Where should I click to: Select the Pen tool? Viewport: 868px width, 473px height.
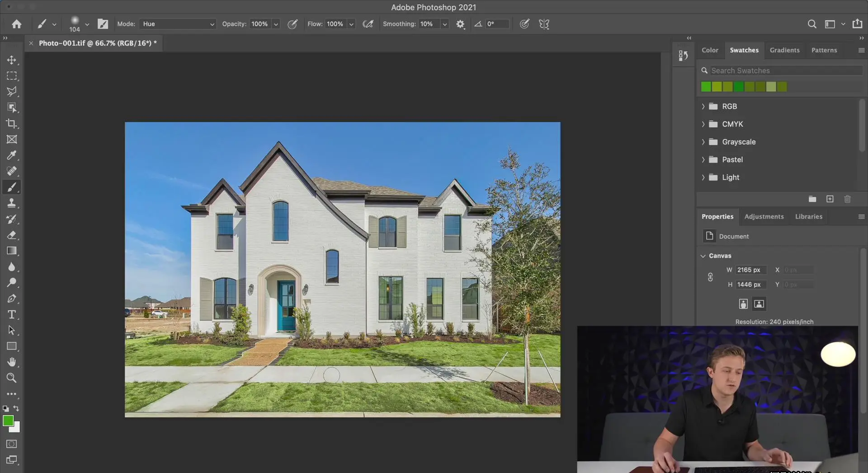click(12, 299)
